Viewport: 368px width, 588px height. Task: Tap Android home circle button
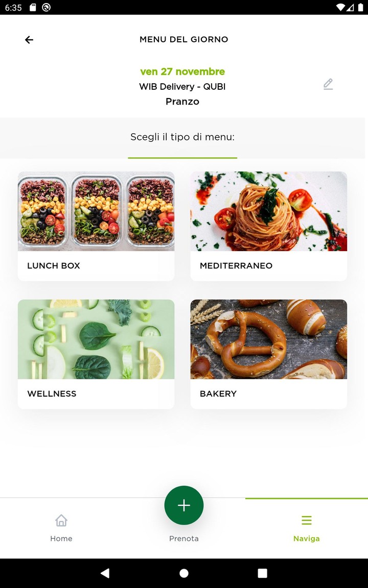click(x=184, y=573)
